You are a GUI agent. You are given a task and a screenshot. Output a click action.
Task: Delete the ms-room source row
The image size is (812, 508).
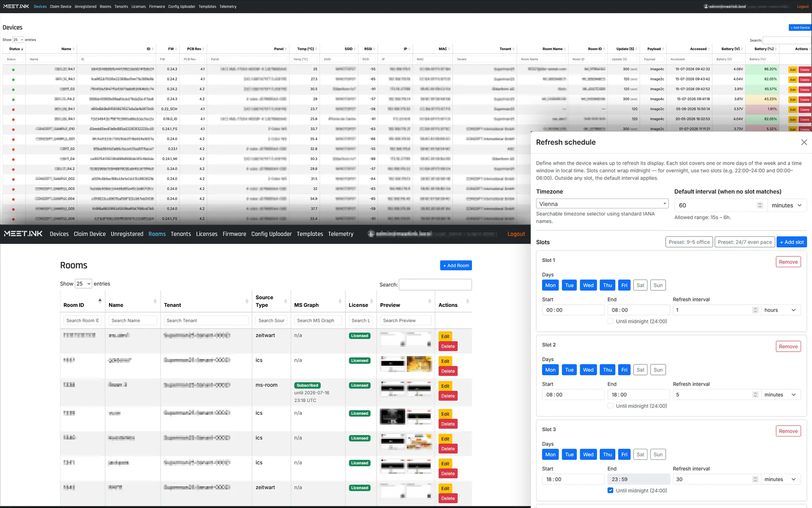448,396
